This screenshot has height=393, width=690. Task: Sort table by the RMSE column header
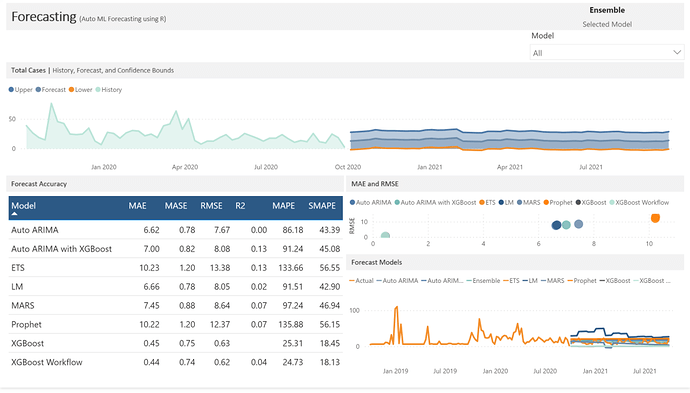click(x=211, y=206)
